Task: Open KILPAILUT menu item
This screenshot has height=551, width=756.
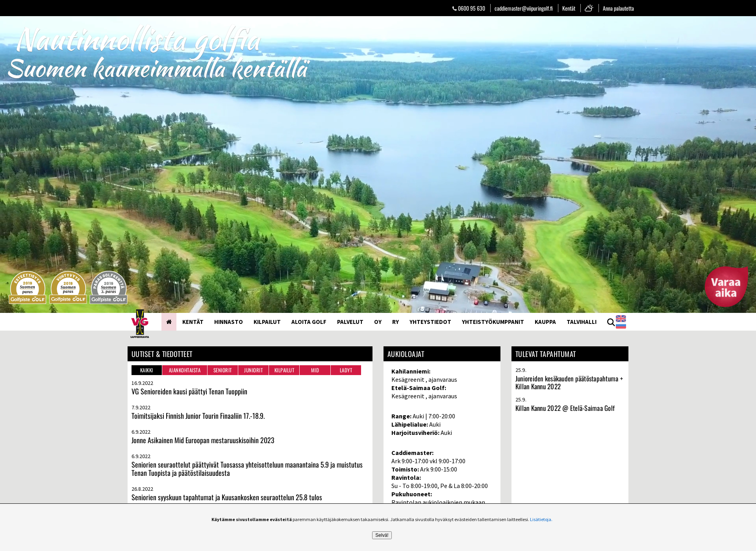Action: tap(267, 322)
